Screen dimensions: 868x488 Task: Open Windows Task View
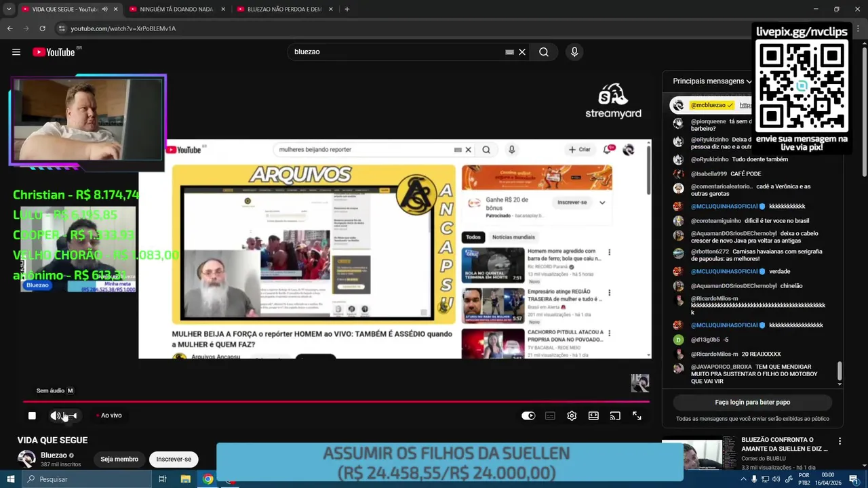pyautogui.click(x=163, y=479)
